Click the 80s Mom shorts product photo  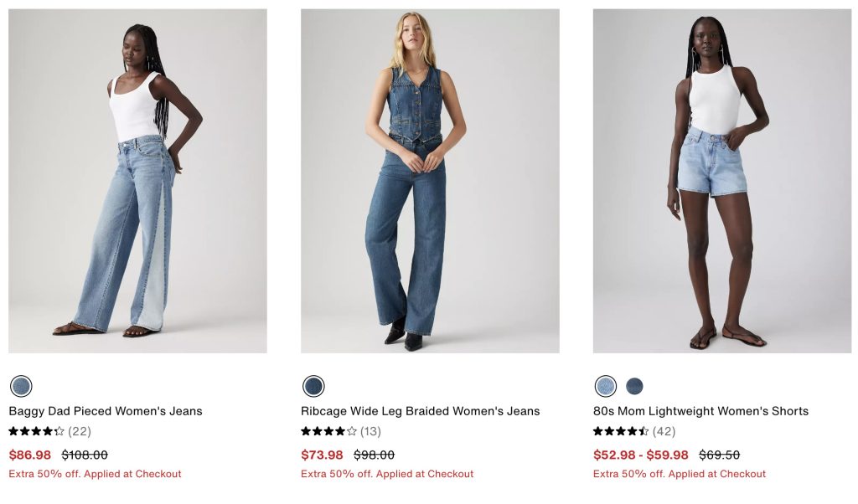point(721,181)
